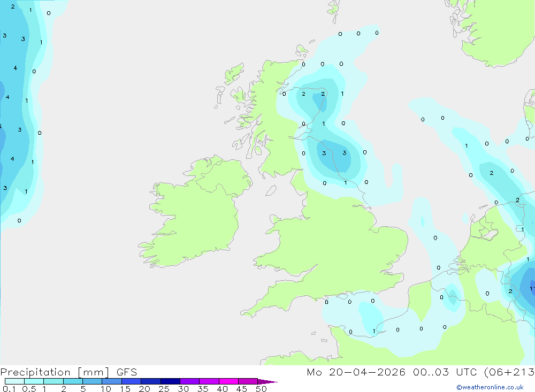Click the 45–50 mm legend color band

point(248,381)
